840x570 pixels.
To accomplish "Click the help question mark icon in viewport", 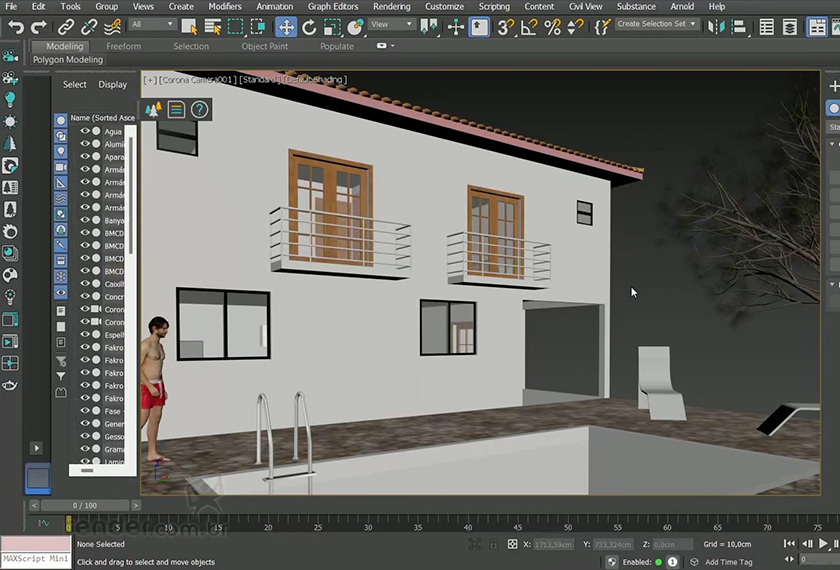I will (x=200, y=110).
